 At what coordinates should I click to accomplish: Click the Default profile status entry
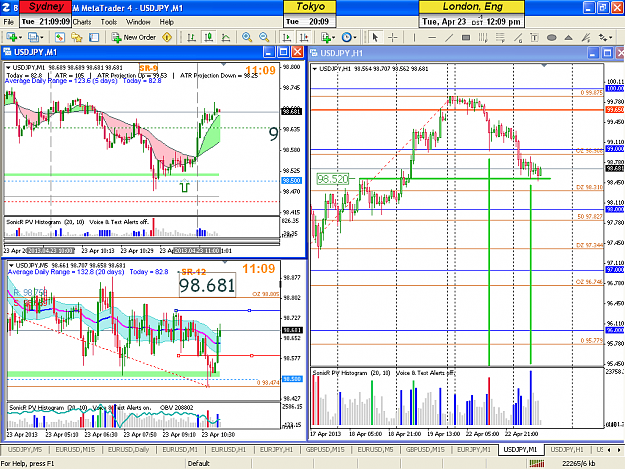tap(199, 463)
